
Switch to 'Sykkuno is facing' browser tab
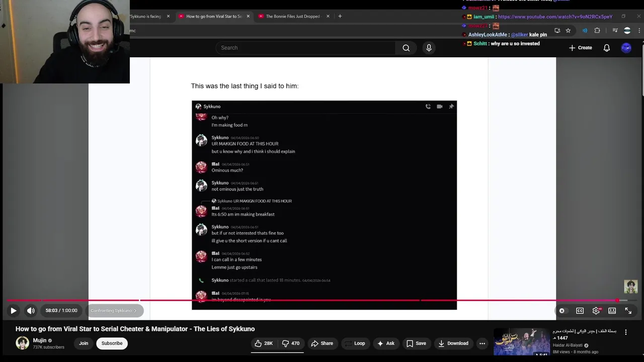coord(146,16)
